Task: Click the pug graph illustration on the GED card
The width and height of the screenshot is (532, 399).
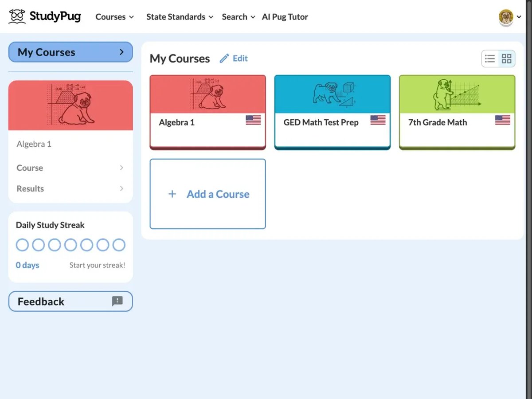Action: (x=332, y=93)
